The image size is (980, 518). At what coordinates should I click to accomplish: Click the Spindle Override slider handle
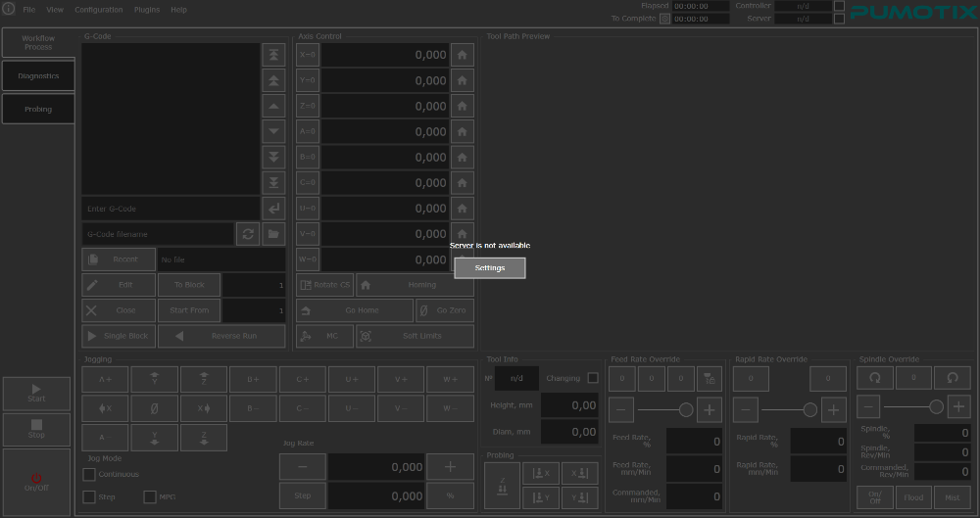[936, 406]
